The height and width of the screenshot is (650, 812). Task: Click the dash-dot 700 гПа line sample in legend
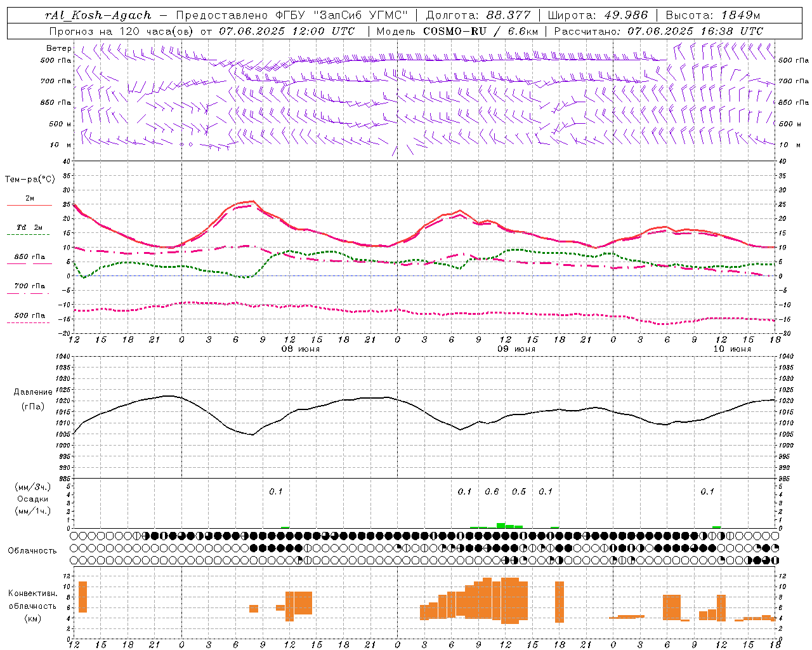[29, 293]
